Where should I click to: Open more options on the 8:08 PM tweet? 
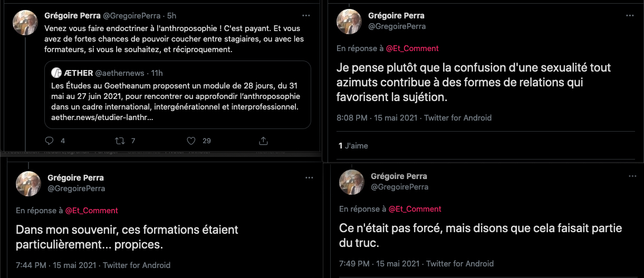point(630,16)
